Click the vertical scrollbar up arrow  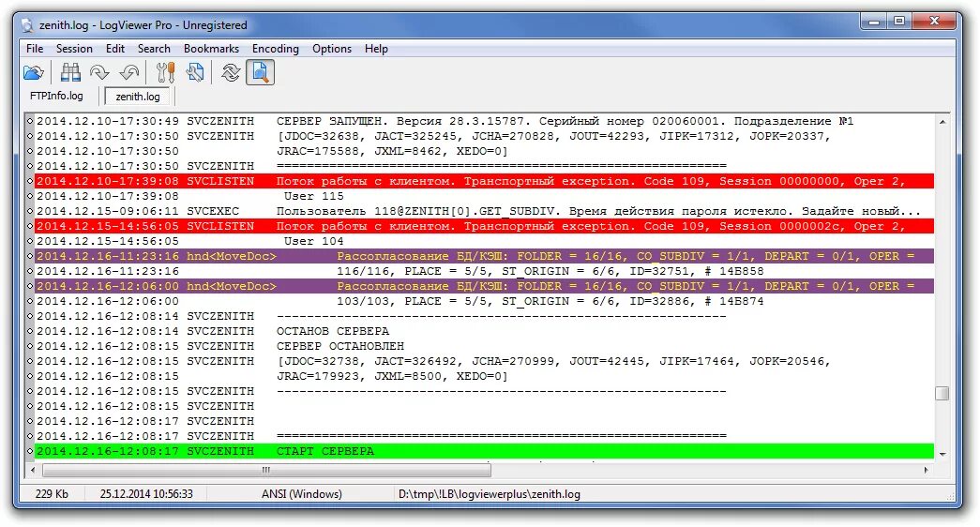942,122
